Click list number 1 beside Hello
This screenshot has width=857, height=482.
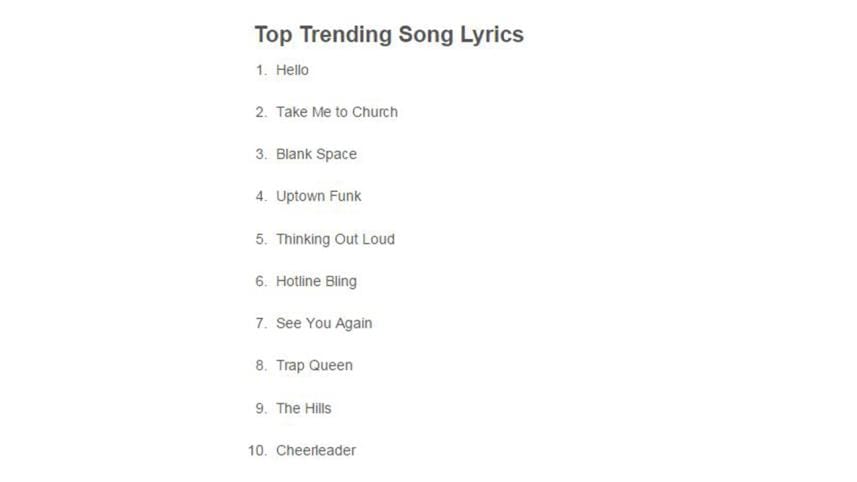pos(261,70)
